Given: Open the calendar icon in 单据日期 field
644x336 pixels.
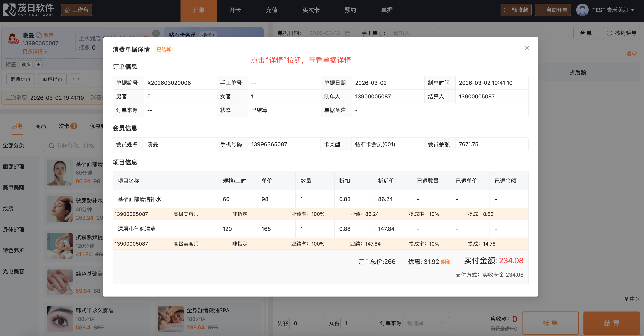Looking at the screenshot, I should [347, 33].
